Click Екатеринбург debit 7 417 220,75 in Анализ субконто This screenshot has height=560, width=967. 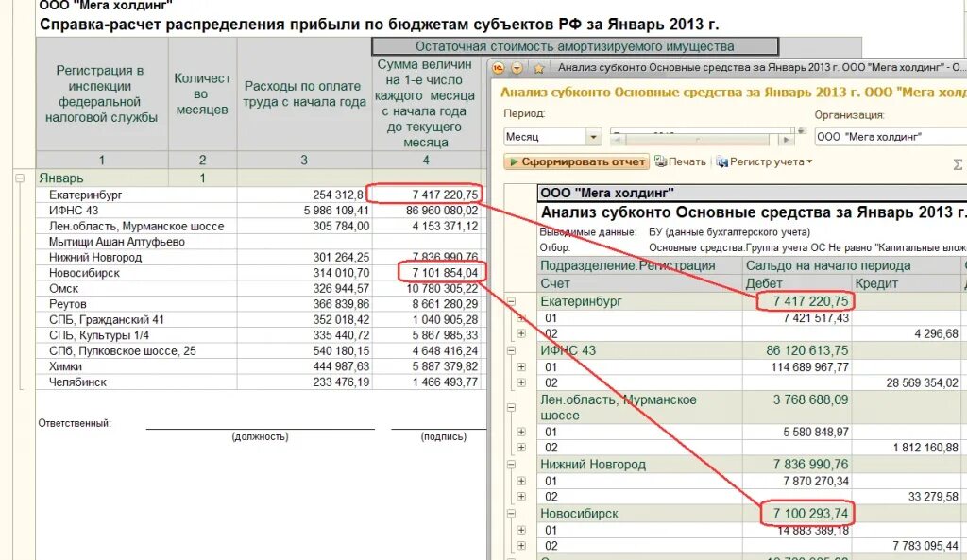pyautogui.click(x=811, y=301)
